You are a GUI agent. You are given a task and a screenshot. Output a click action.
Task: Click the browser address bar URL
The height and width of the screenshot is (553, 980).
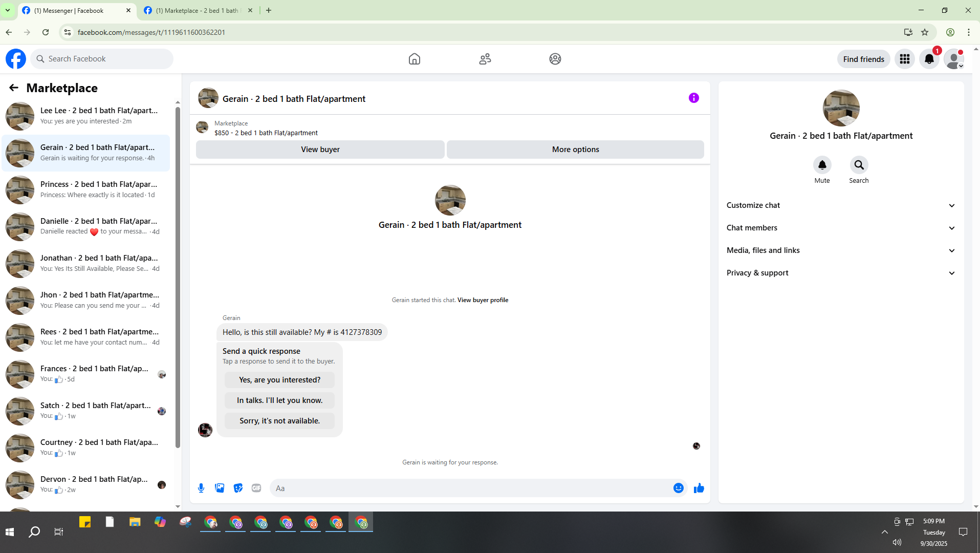[151, 32]
